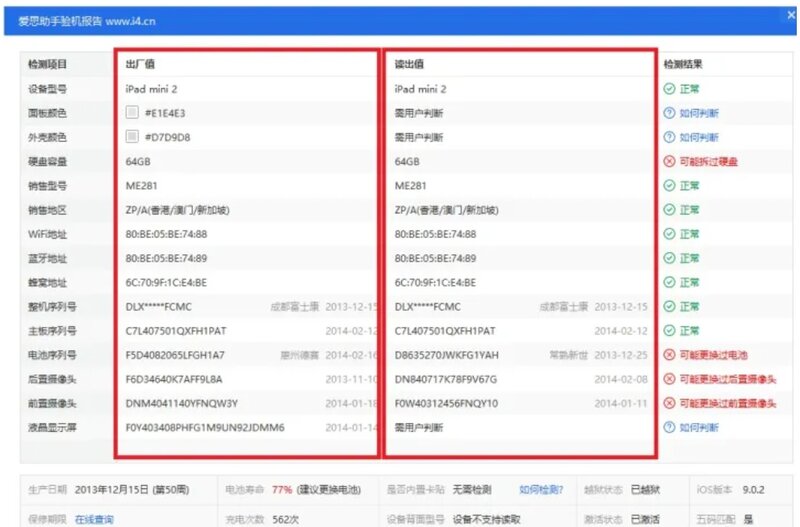Click the red X icon beside 可能更换过电池
The height and width of the screenshot is (527, 800).
tap(669, 355)
